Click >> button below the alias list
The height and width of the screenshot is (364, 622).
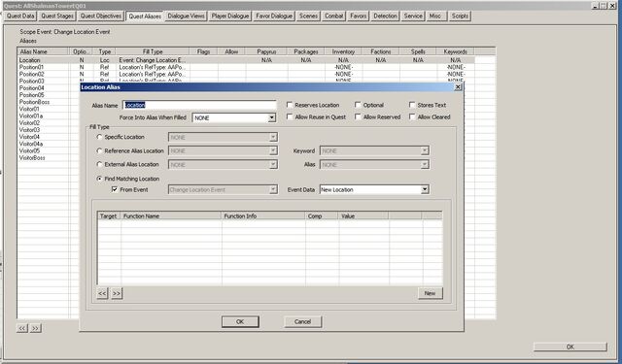pos(36,328)
